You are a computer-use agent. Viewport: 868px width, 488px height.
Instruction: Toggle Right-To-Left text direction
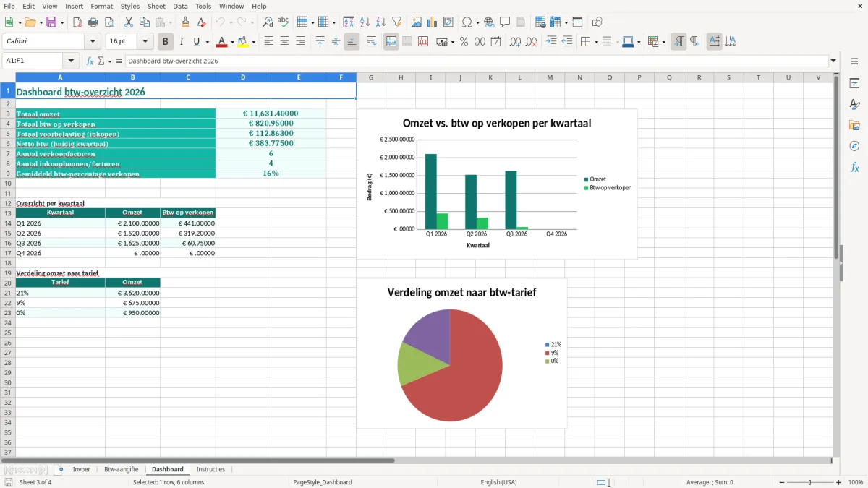[x=694, y=42]
